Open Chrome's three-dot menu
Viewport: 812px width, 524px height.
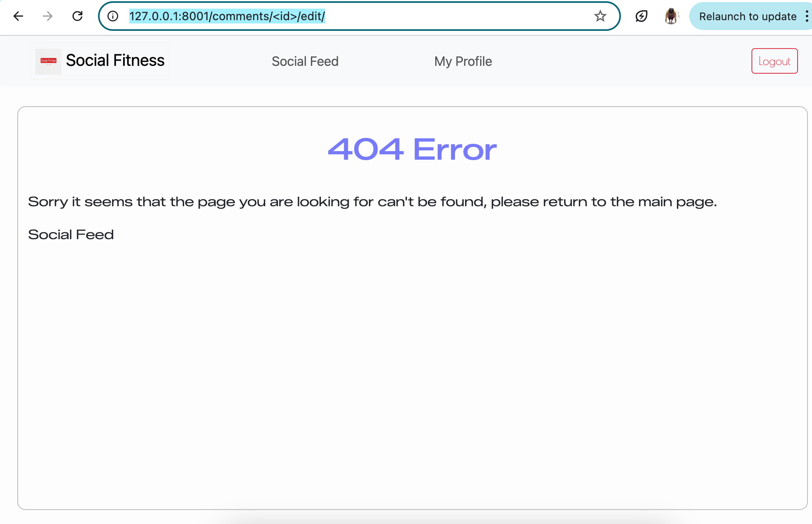tap(807, 16)
